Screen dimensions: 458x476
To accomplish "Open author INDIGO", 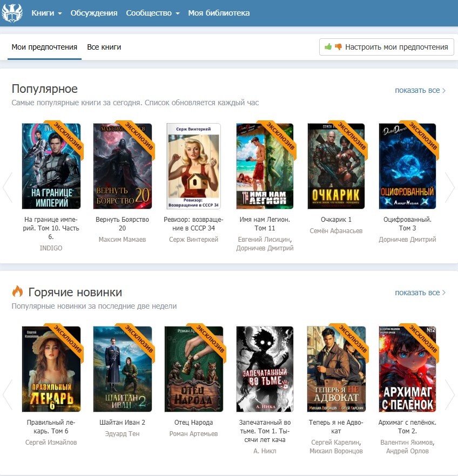I will (x=51, y=248).
